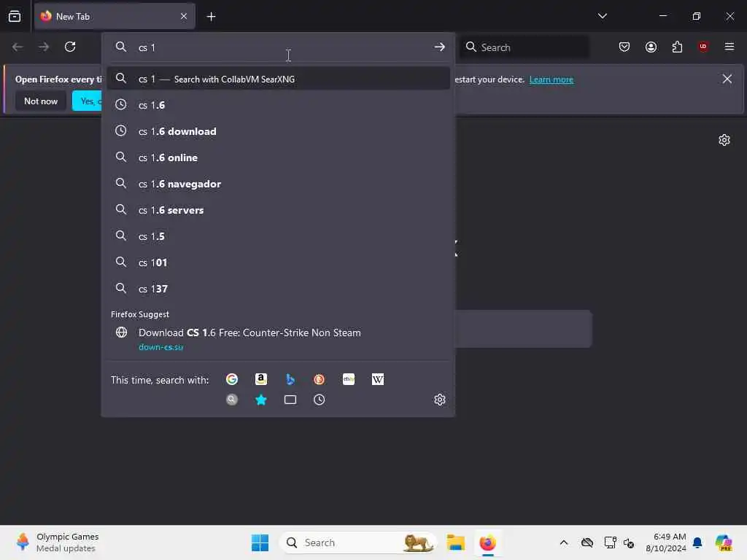Screen dimensions: 747x560
Task: Dismiss the Open Firefox notification bar
Action: coord(727,79)
